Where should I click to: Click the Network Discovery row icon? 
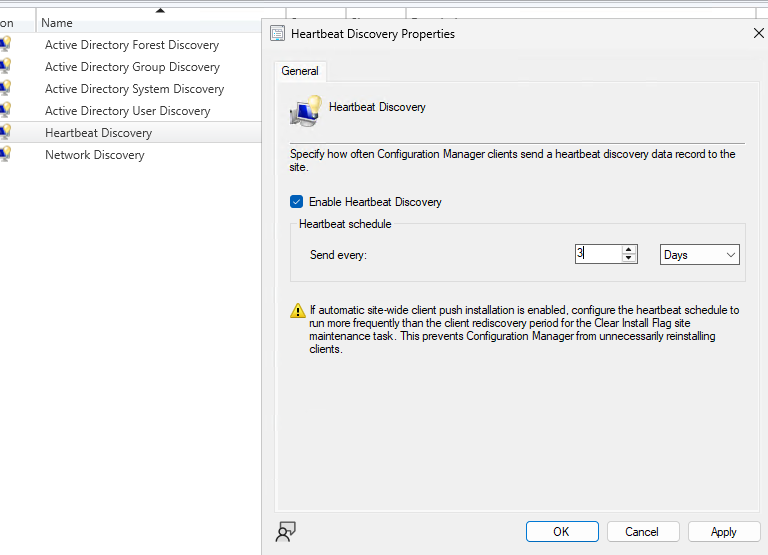[x=5, y=155]
